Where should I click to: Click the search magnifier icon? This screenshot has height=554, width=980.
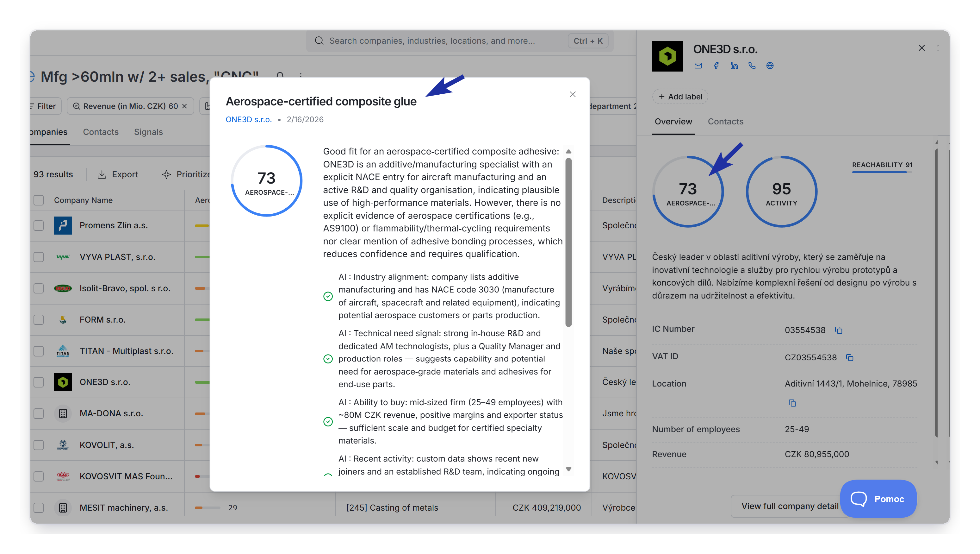319,41
